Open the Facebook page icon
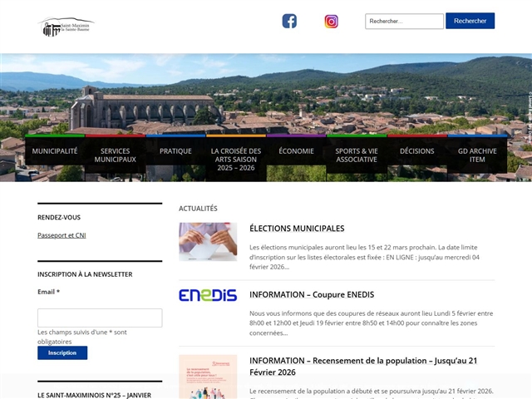The image size is (532, 399). click(289, 22)
